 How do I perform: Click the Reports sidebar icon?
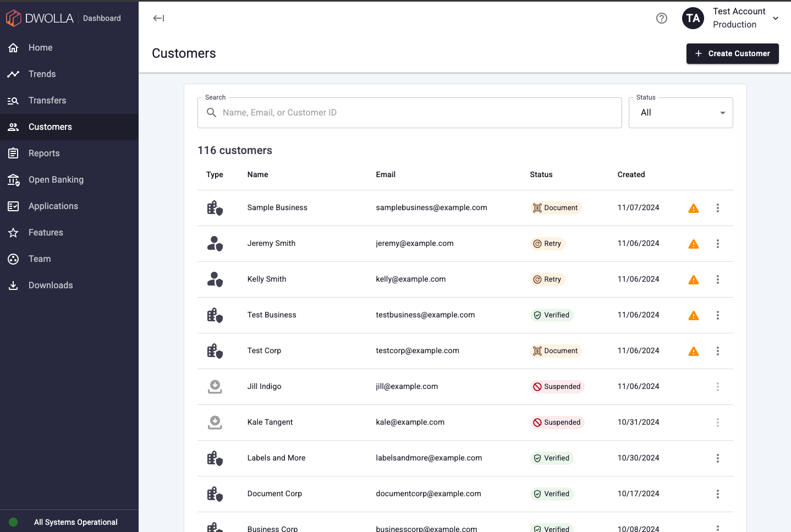pos(13,153)
